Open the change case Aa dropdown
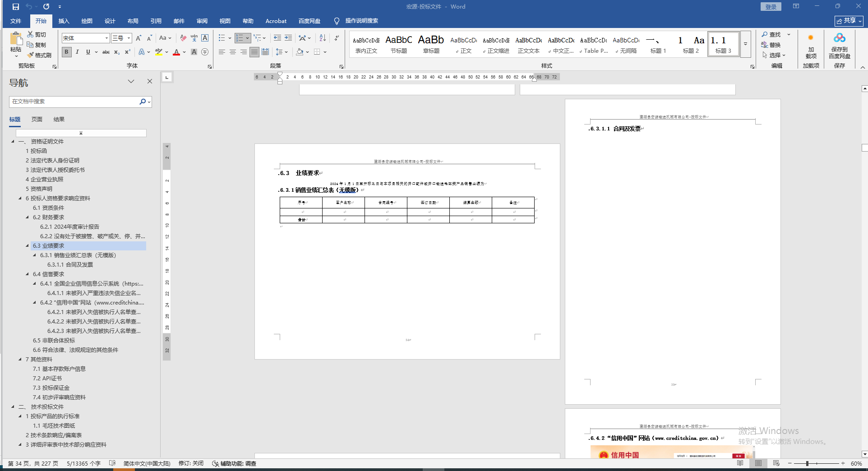The height and width of the screenshot is (471, 868). 165,38
